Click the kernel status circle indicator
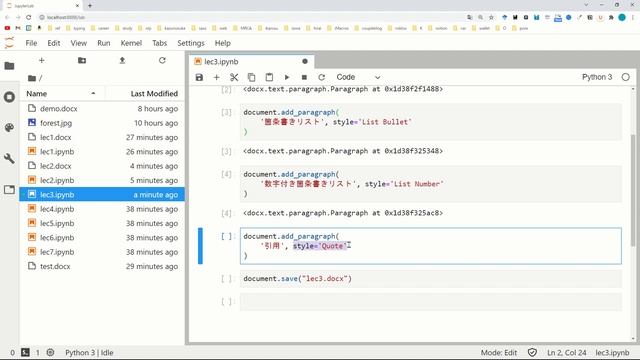This screenshot has width=640, height=360. tap(625, 77)
